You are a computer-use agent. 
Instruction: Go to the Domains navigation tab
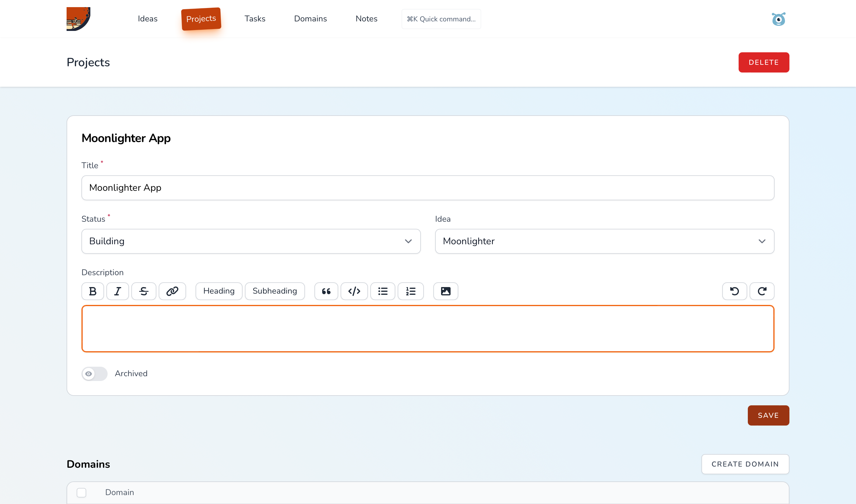point(310,19)
